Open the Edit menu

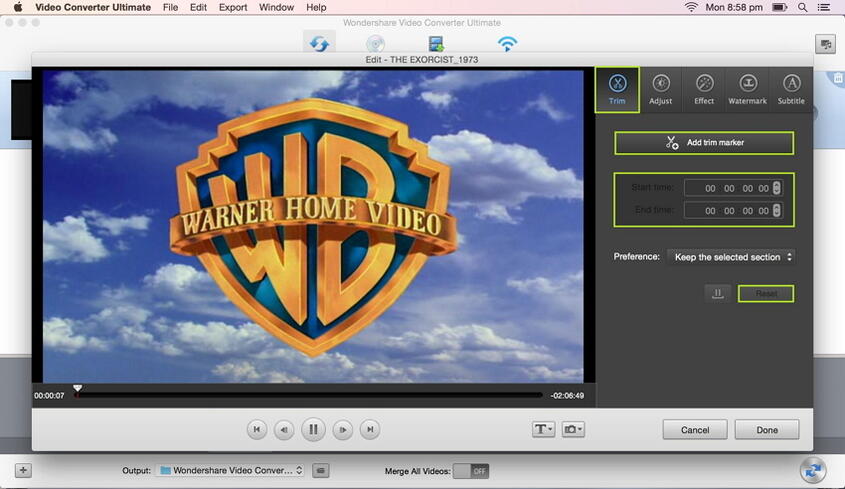pyautogui.click(x=198, y=7)
